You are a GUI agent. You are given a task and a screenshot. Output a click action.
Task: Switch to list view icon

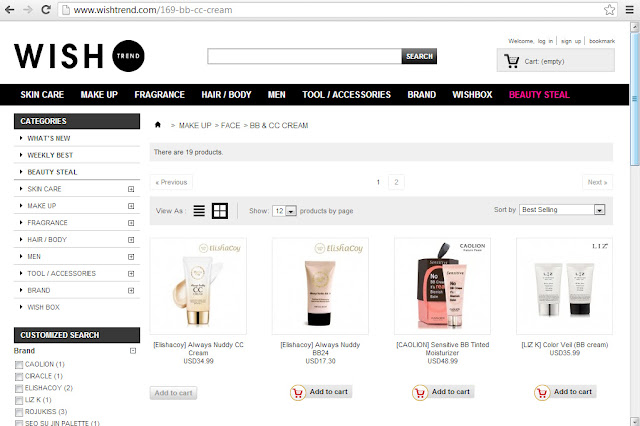(199, 211)
